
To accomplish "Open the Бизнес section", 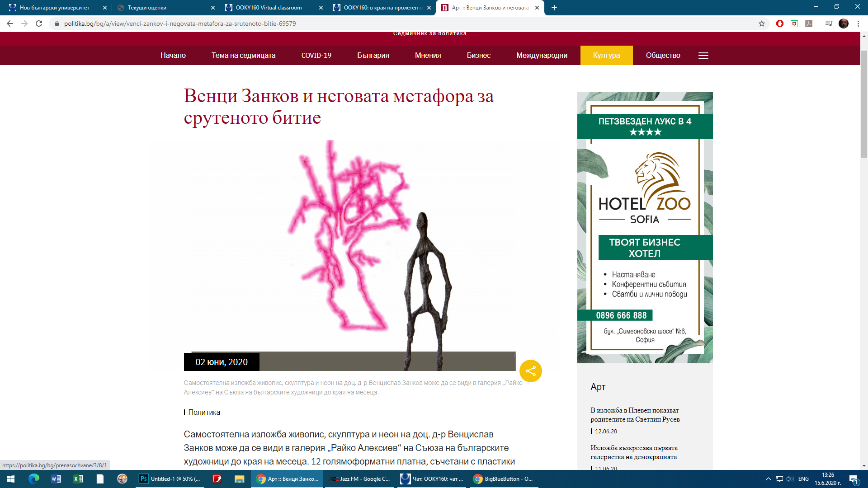I will [x=479, y=56].
